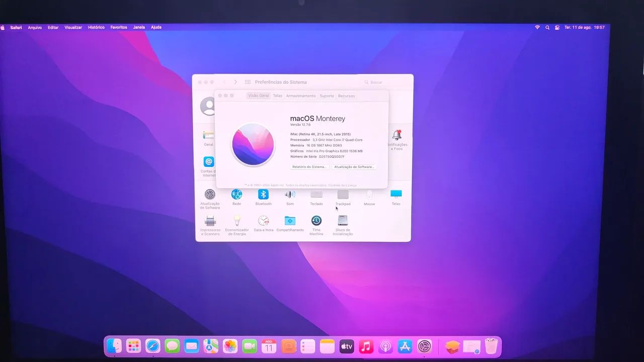
Task: Open Messages from the Dock
Action: (x=172, y=346)
